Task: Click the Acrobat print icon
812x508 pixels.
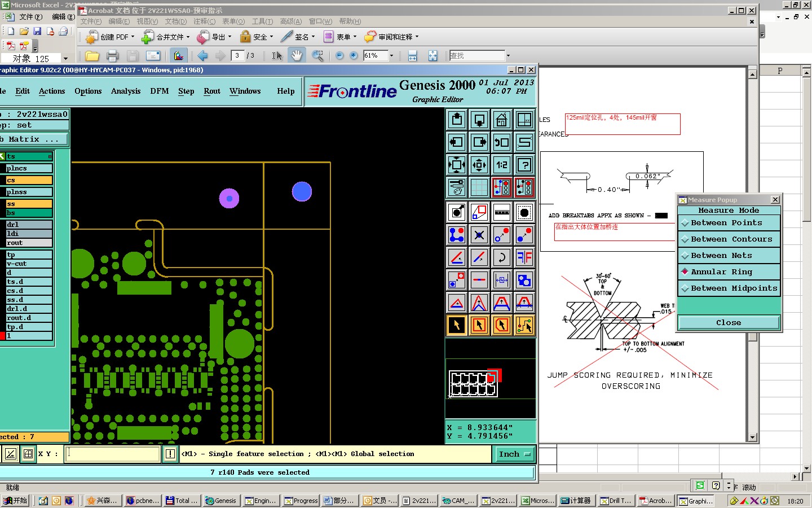Action: (x=112, y=55)
